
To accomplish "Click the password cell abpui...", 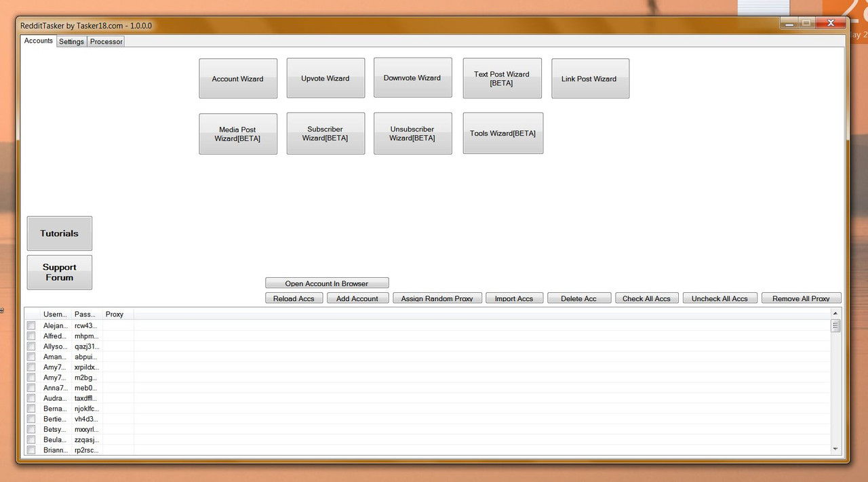I will [x=87, y=357].
